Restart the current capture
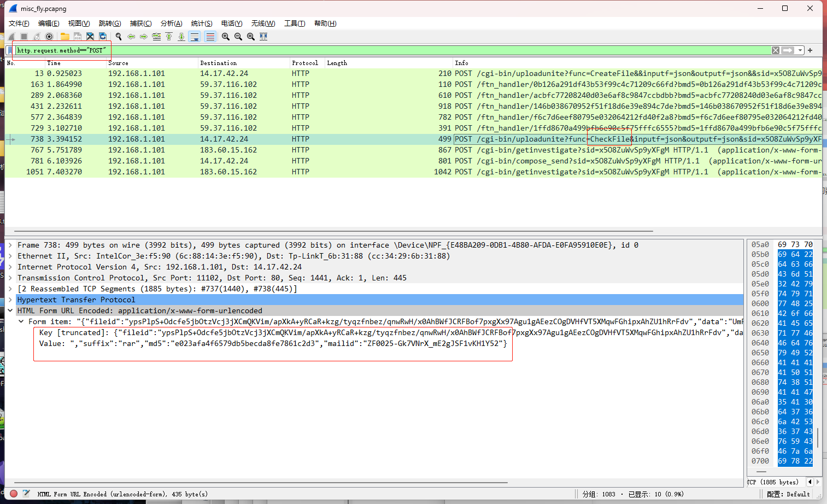The image size is (827, 504). click(37, 37)
